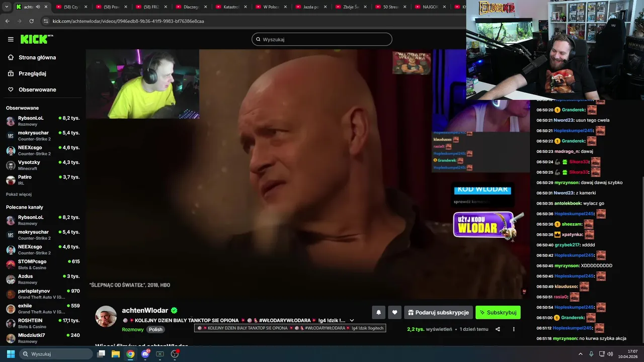Open File Explorer from taskbar

click(116, 354)
